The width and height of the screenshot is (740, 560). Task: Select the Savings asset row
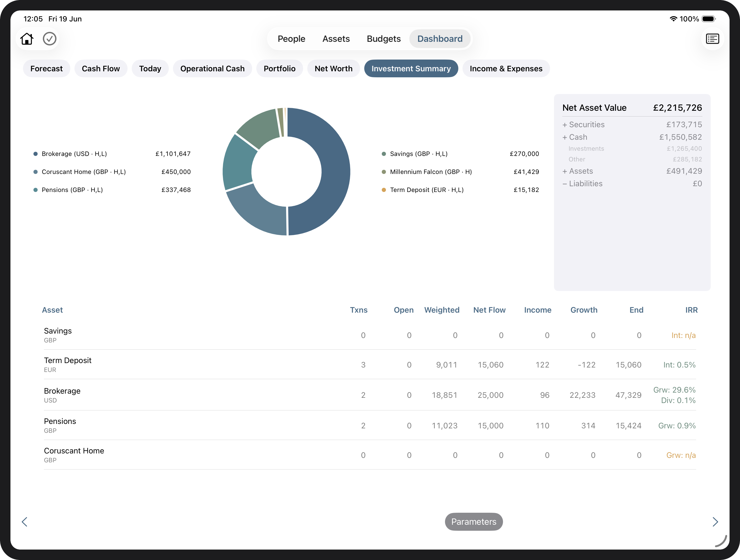(370, 335)
